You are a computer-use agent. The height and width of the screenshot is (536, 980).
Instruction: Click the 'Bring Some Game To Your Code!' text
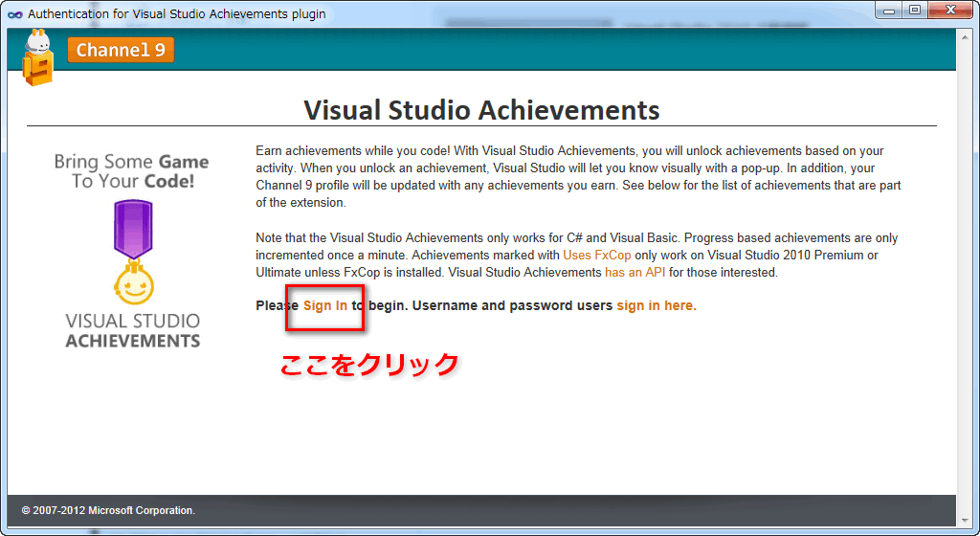point(132,171)
